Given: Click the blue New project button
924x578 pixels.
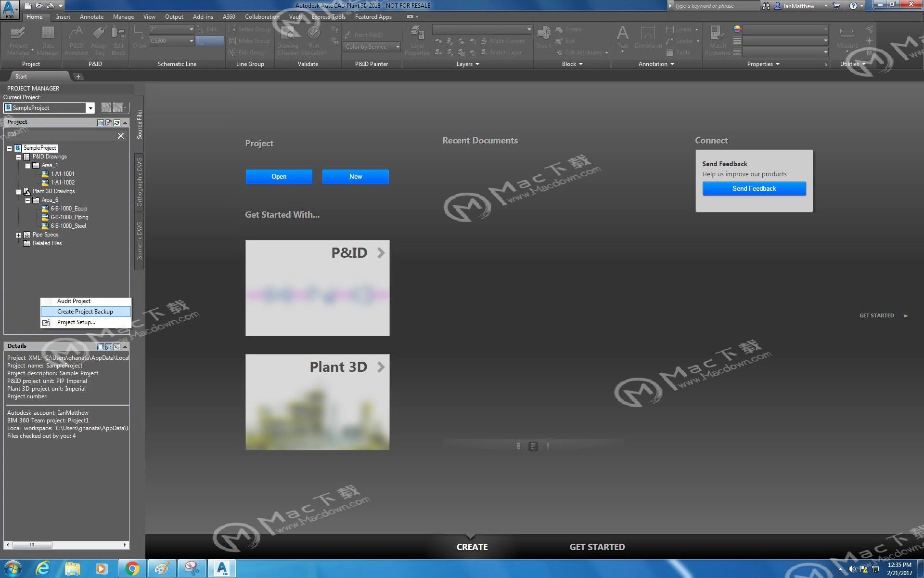Looking at the screenshot, I should 356,177.
